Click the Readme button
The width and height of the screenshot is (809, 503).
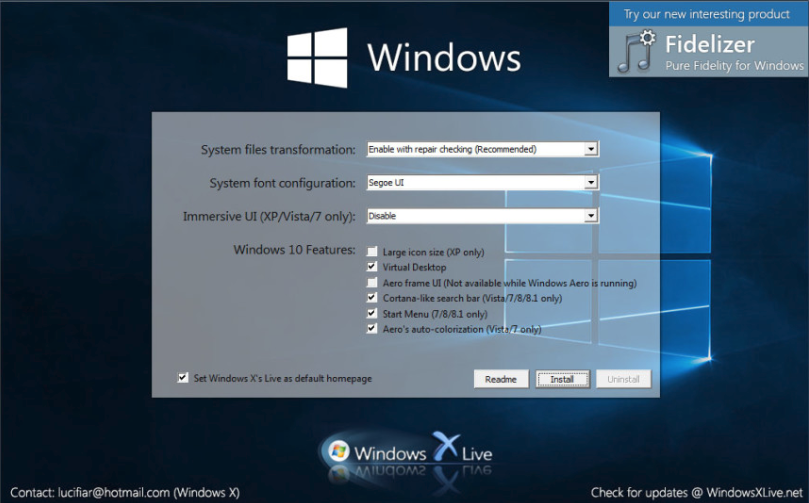point(501,379)
